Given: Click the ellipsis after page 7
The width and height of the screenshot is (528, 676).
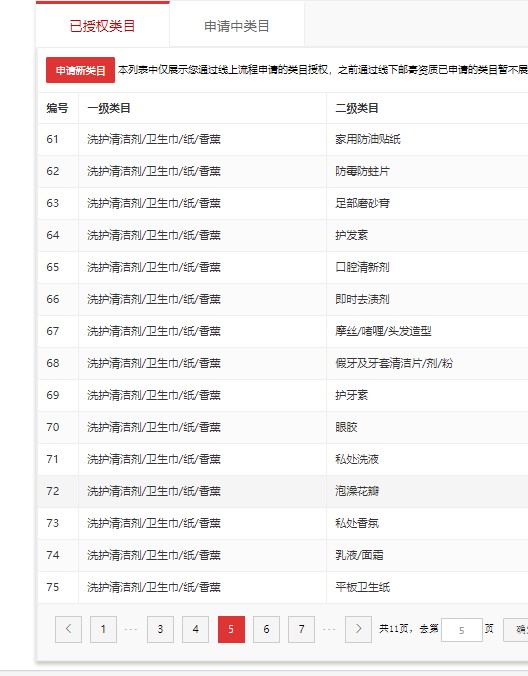Looking at the screenshot, I should click(x=329, y=629).
